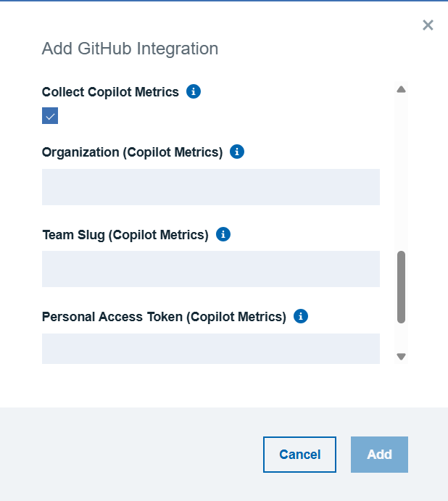Click into the Team Slug text field

pos(210,269)
